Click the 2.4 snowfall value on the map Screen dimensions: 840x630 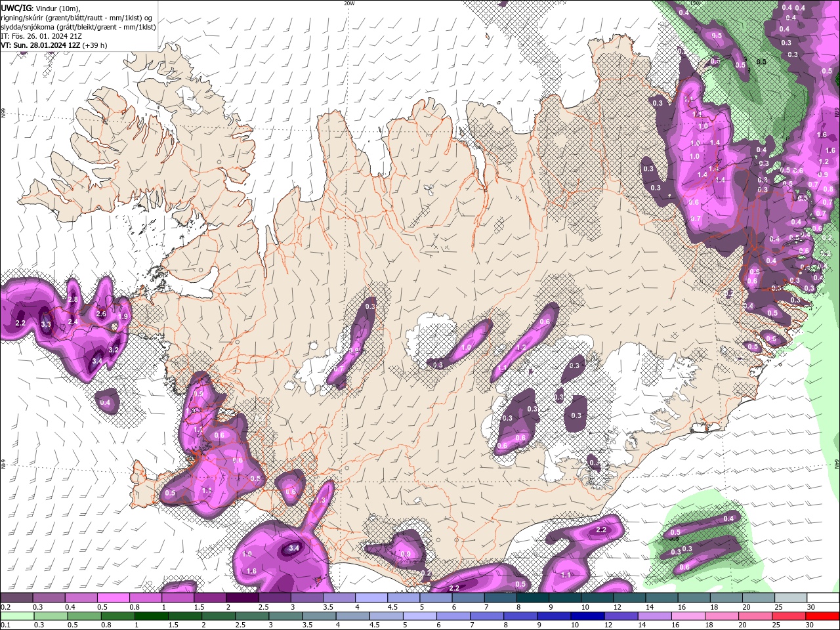tap(73, 322)
